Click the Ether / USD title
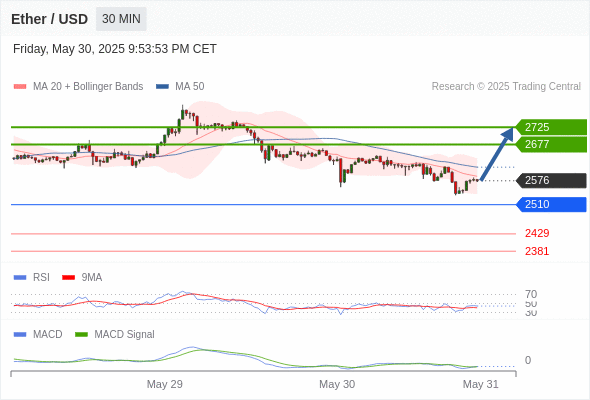The width and height of the screenshot is (590, 400). (49, 19)
